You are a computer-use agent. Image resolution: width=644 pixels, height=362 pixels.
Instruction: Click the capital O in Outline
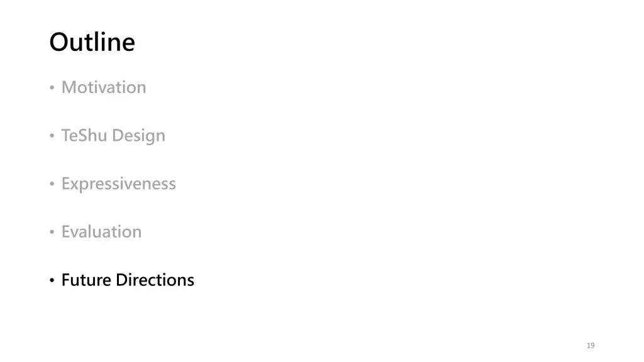(59, 42)
